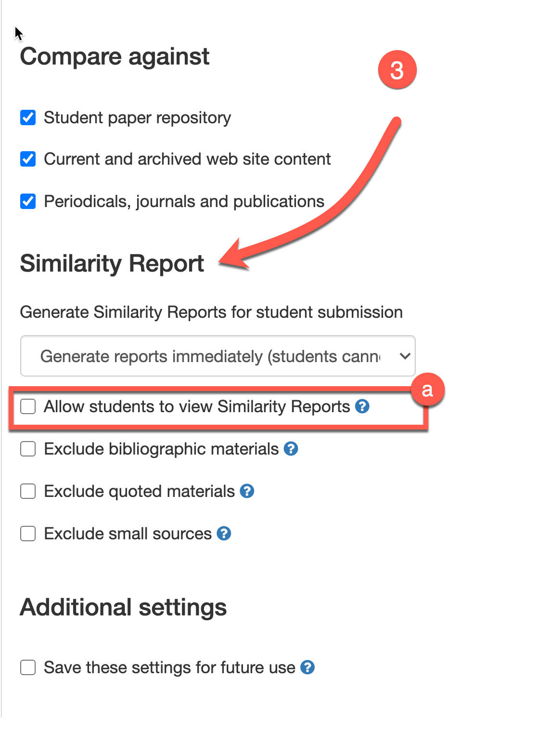Click the red number 3 annotation badge
Image resolution: width=538 pixels, height=756 pixels.
(397, 70)
